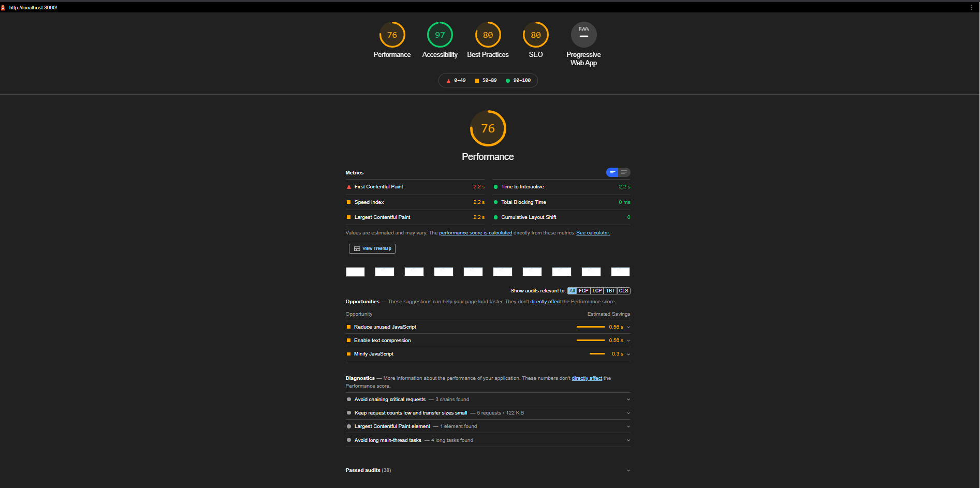Click the View Treemap button
This screenshot has width=980, height=488.
[x=372, y=249]
